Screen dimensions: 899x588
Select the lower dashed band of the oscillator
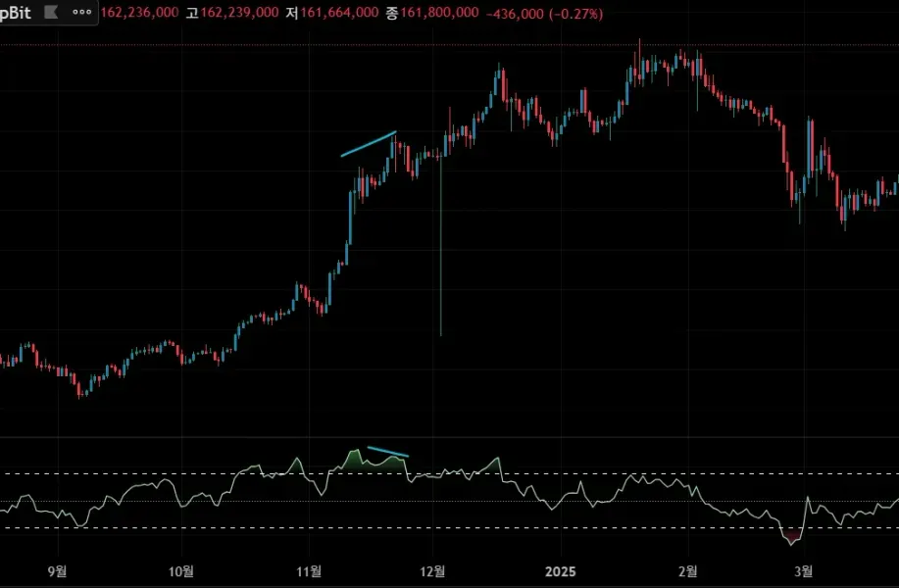click(449, 528)
